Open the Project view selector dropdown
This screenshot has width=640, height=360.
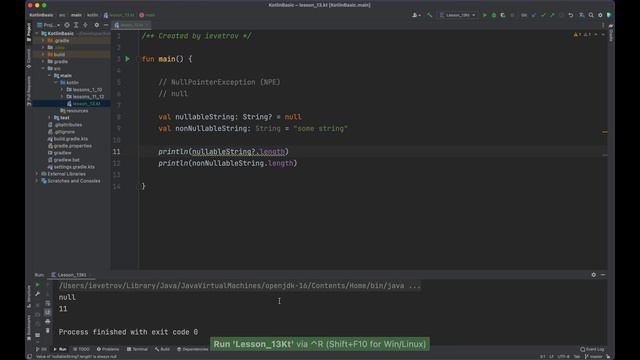point(49,25)
